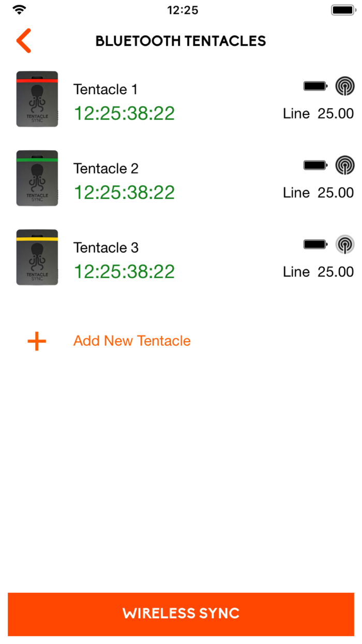Select the Bluetooth Tentacles header
The width and height of the screenshot is (362, 644).
pos(180,40)
